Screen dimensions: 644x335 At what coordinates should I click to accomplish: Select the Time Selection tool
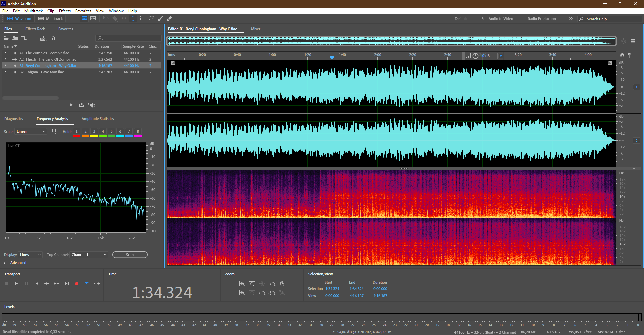133,19
